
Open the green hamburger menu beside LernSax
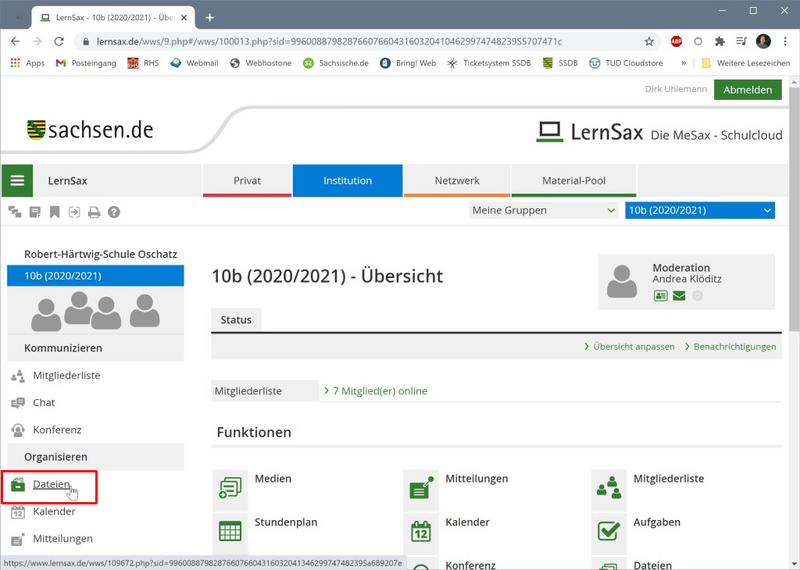17,181
